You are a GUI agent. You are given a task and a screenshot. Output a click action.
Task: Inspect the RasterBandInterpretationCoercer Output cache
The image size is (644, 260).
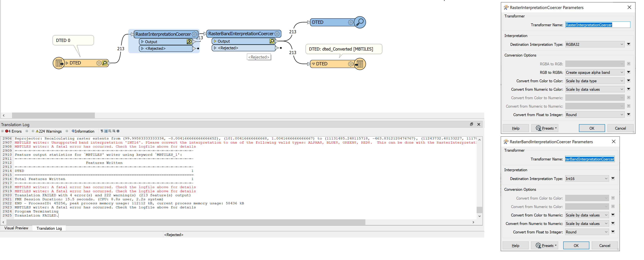pos(272,41)
